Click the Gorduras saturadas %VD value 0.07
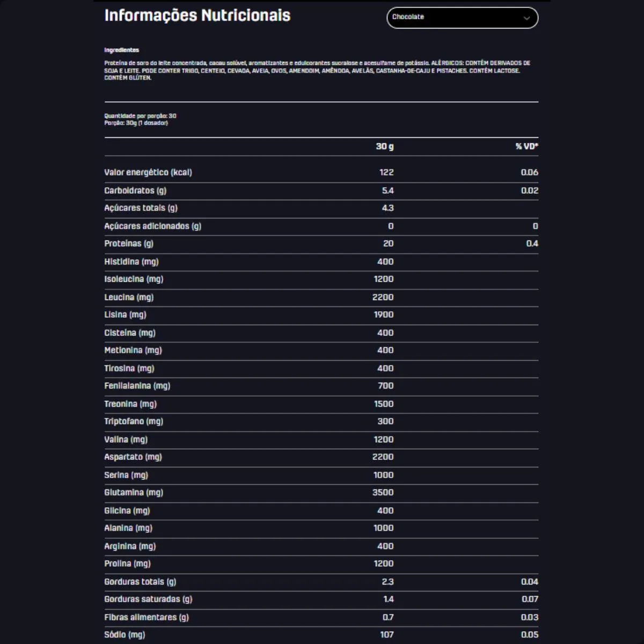Viewport: 644px width, 644px height. (x=529, y=599)
